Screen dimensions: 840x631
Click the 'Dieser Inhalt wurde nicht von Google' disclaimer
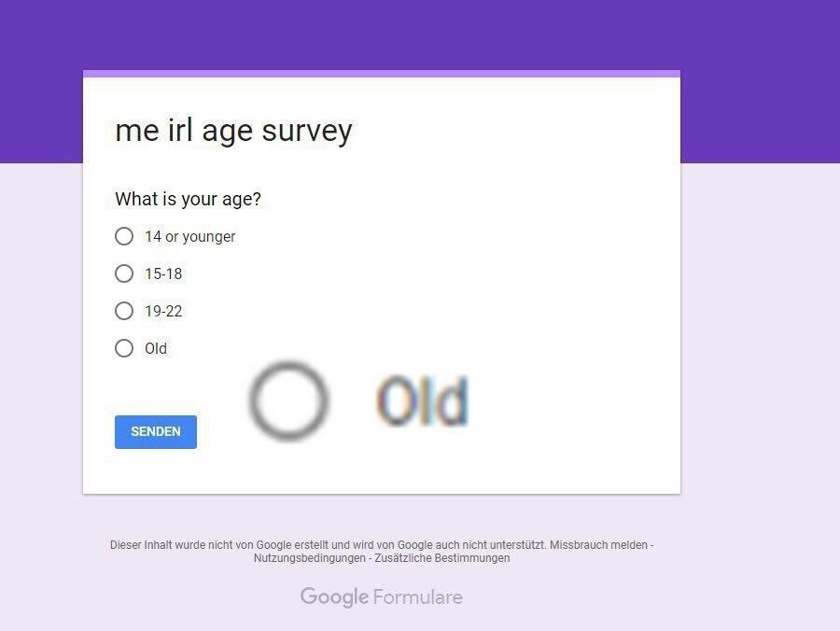[329, 545]
